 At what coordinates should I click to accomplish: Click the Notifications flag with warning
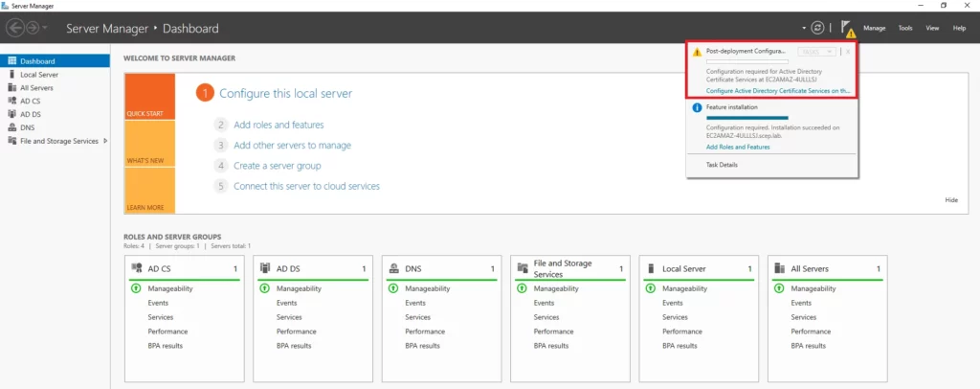click(x=848, y=29)
